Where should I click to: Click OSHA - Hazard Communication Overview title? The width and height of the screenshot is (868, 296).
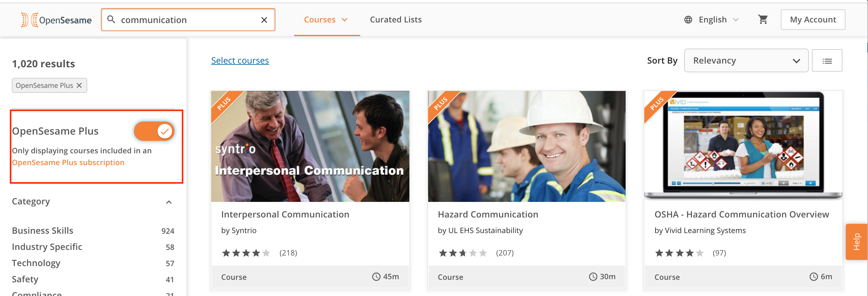pos(742,214)
